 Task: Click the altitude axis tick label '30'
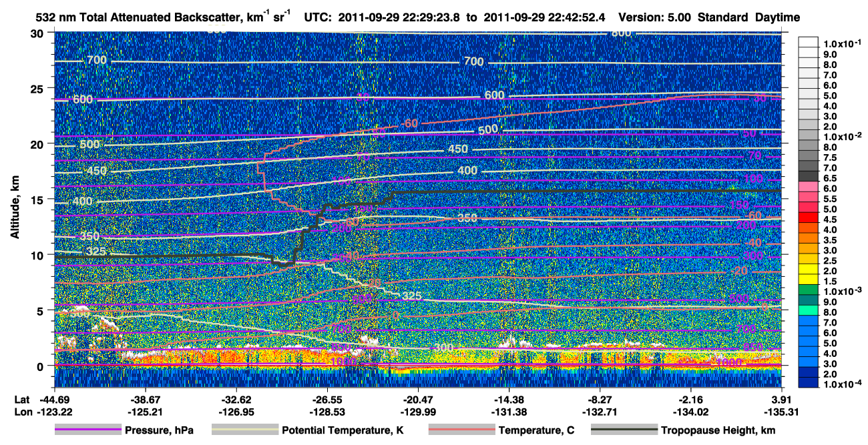pyautogui.click(x=39, y=33)
